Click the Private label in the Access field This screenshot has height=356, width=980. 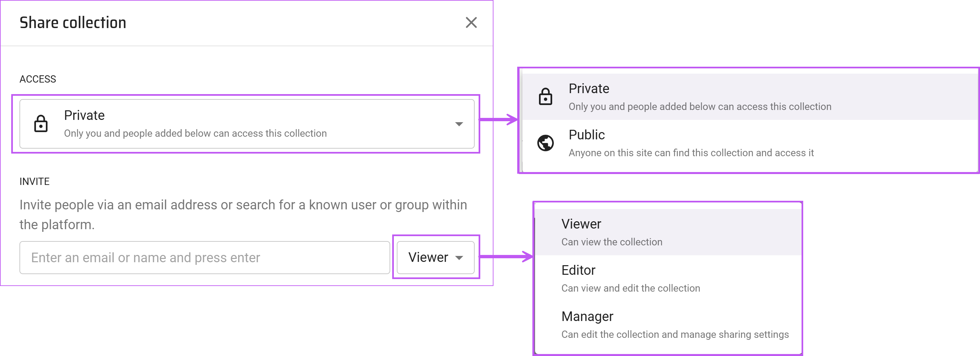pos(84,115)
